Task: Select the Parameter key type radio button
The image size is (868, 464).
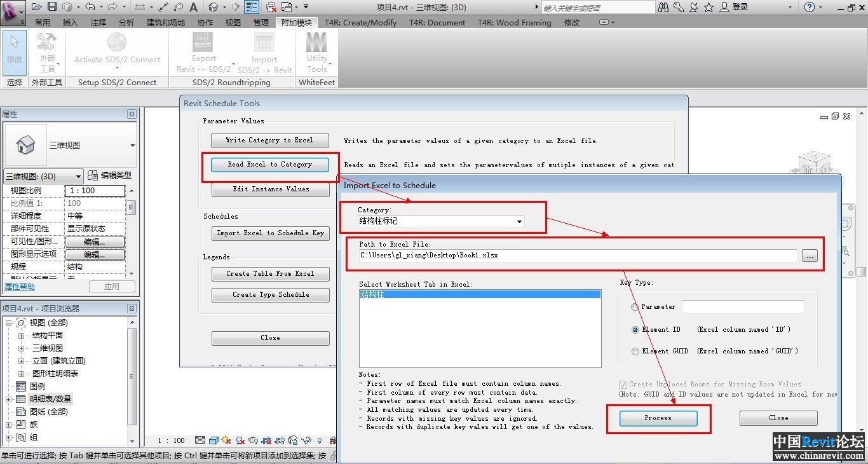Action: (635, 307)
